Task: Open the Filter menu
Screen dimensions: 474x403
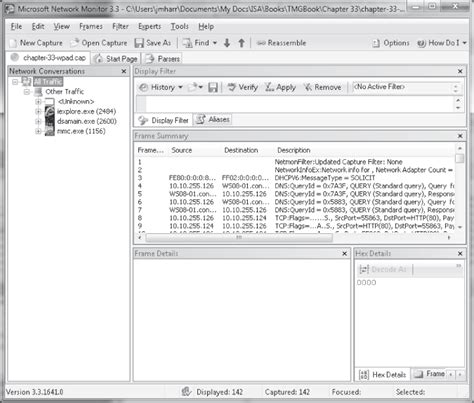Action: pos(120,27)
